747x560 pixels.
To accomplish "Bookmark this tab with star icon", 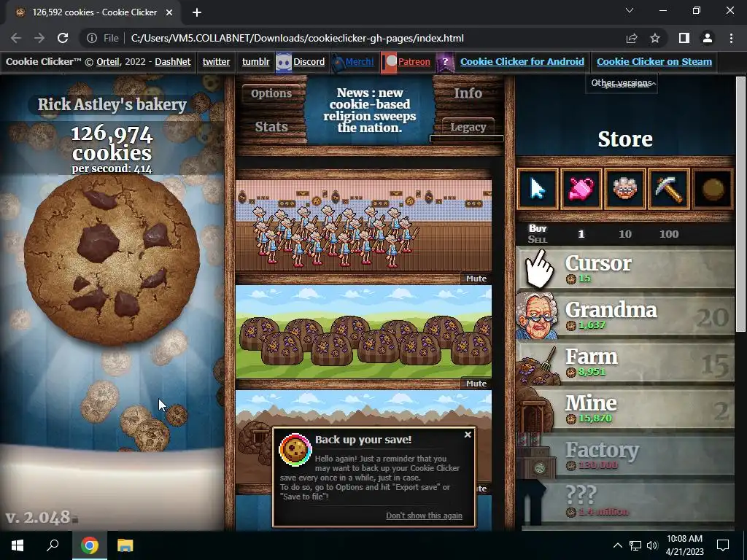I will click(655, 38).
